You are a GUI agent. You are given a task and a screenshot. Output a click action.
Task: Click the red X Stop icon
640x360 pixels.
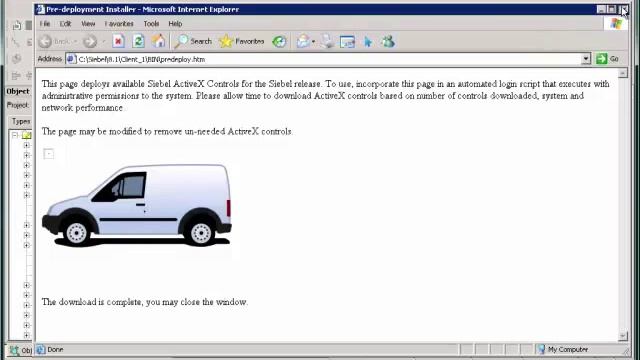[x=118, y=41]
